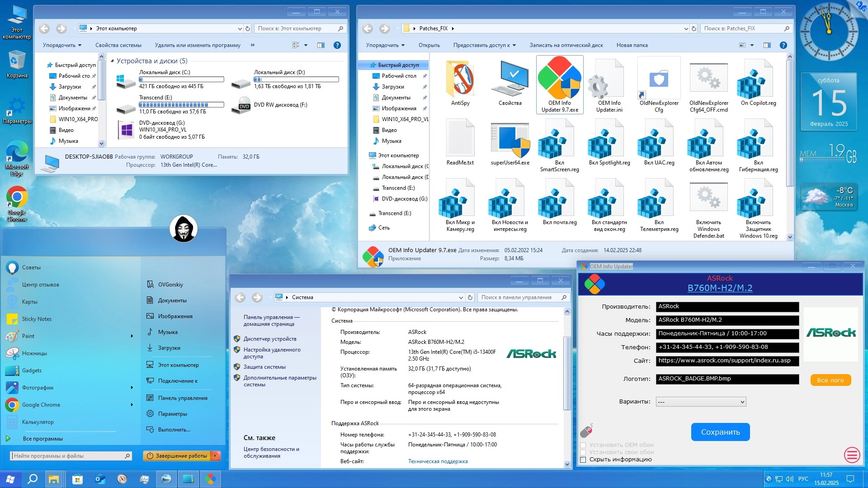Click the 'Найти программы и файлы' search field

tap(68, 456)
